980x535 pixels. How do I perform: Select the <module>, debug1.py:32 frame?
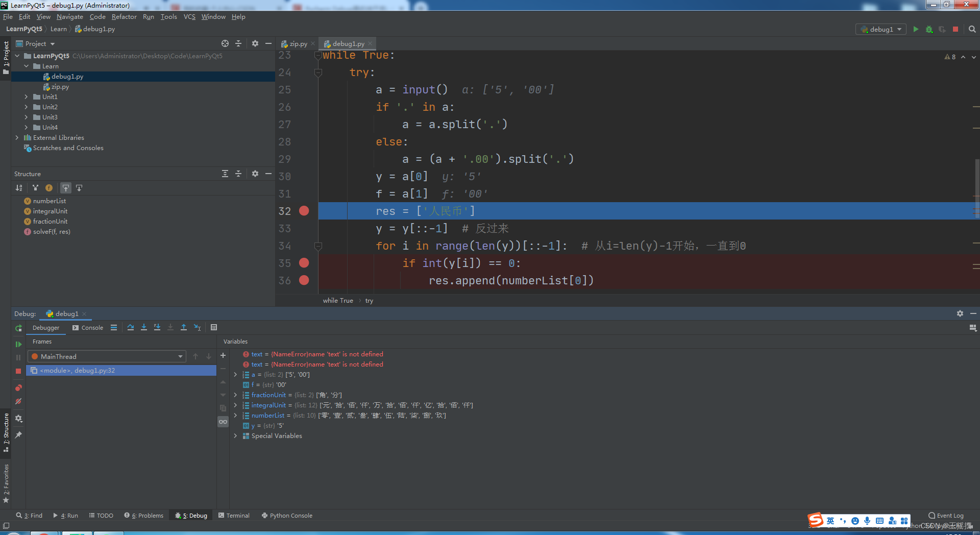click(77, 370)
